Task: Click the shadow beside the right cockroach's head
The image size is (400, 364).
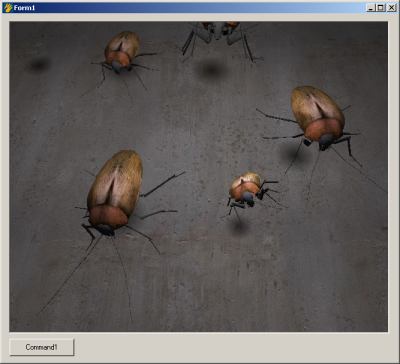Action: (x=293, y=152)
